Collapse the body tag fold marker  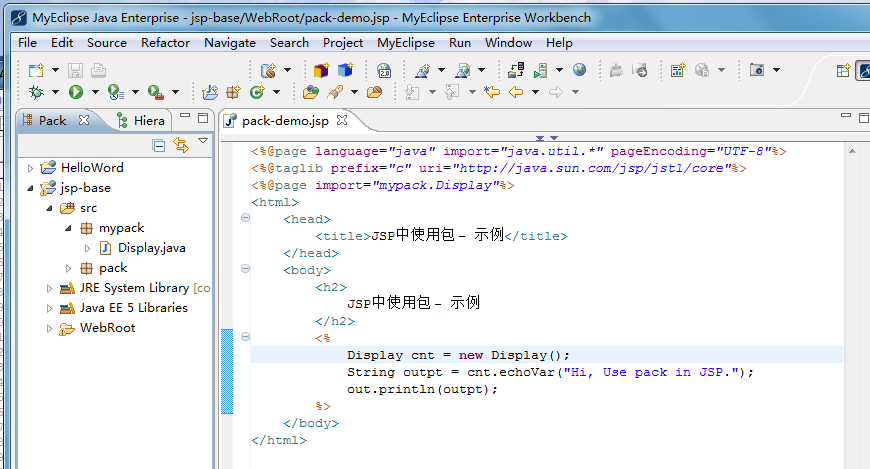click(x=245, y=269)
